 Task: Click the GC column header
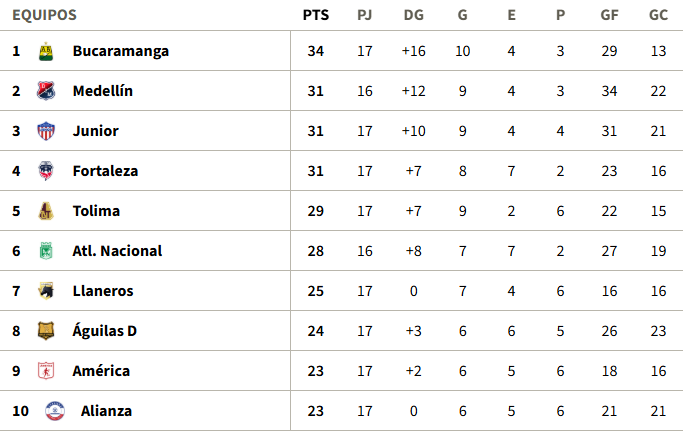click(x=658, y=15)
